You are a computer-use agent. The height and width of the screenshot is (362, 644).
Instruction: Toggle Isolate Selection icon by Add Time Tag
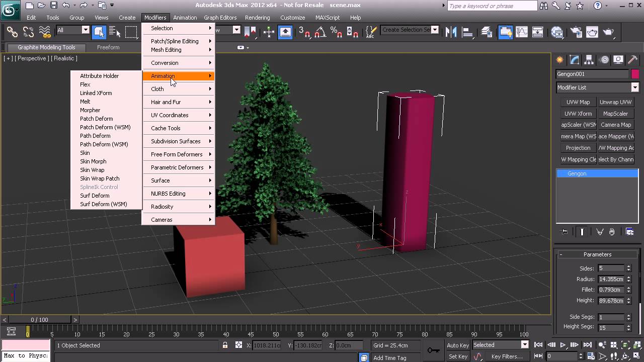(364, 357)
